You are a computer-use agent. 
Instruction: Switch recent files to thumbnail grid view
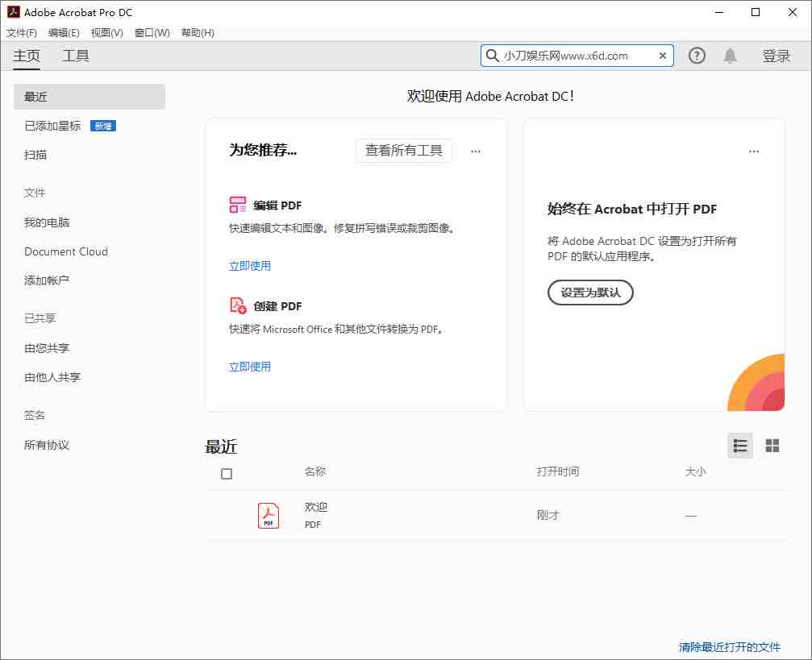(x=772, y=446)
